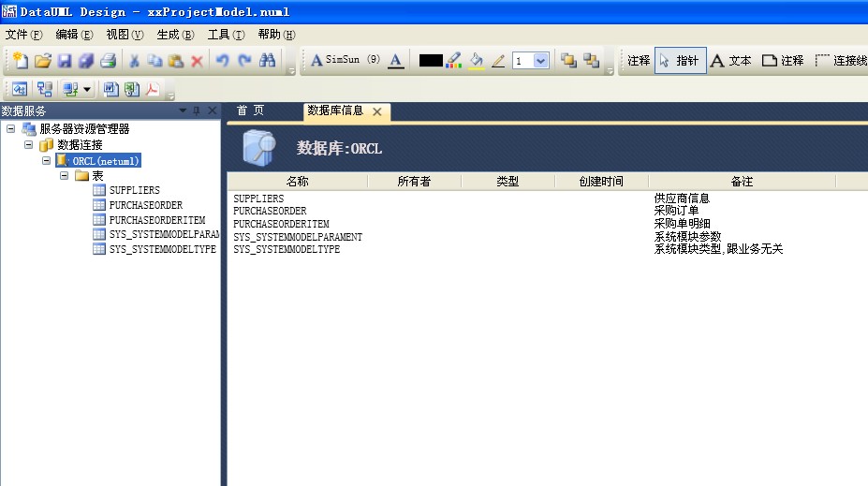Screen dimensions: 868x486
Task: Select the 文本 text tool
Action: (x=730, y=60)
